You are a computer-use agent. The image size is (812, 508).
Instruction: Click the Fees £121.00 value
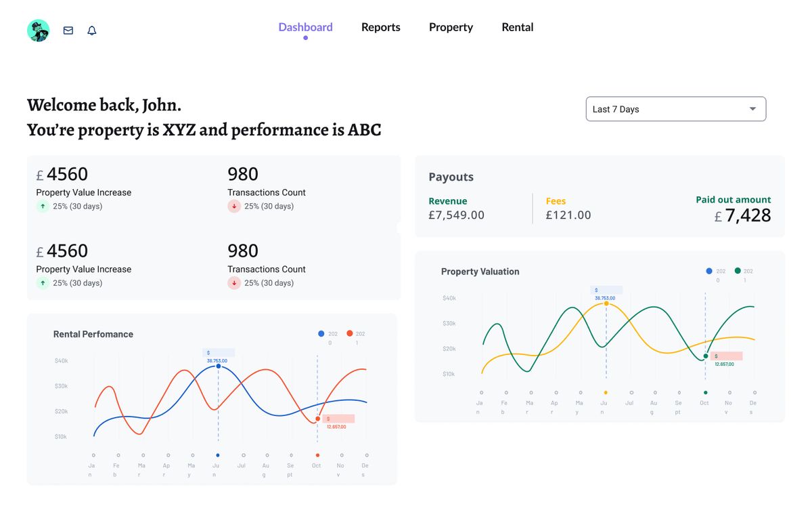coord(568,215)
